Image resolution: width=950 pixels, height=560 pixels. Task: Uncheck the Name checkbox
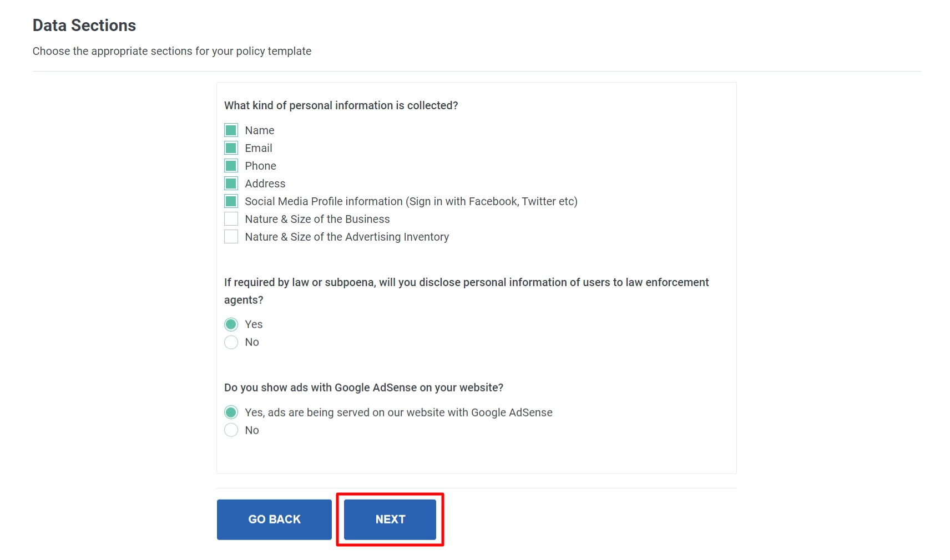tap(230, 130)
